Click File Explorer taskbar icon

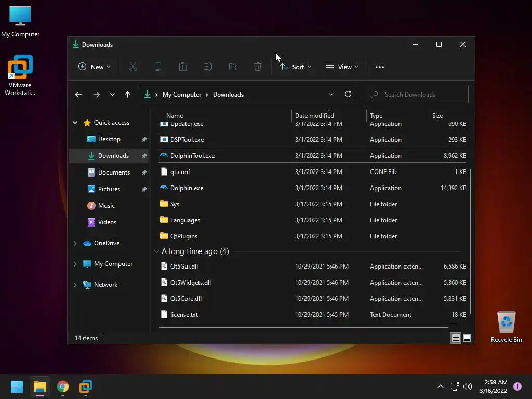coord(39,387)
